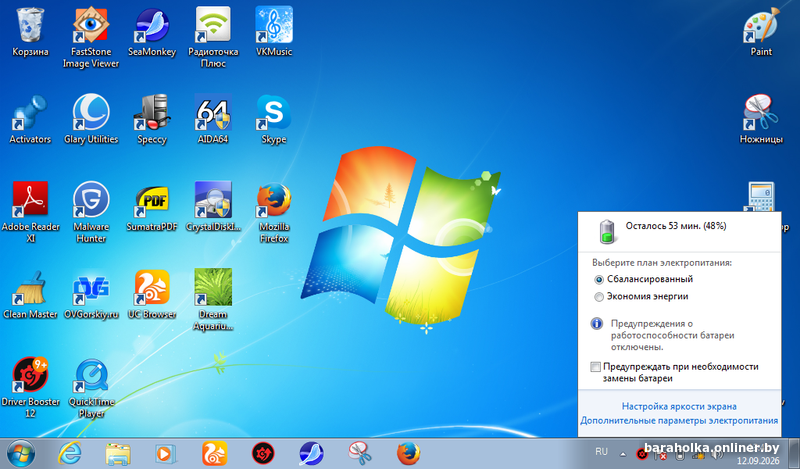
Task: Open the Windows Start menu
Action: tap(20, 454)
